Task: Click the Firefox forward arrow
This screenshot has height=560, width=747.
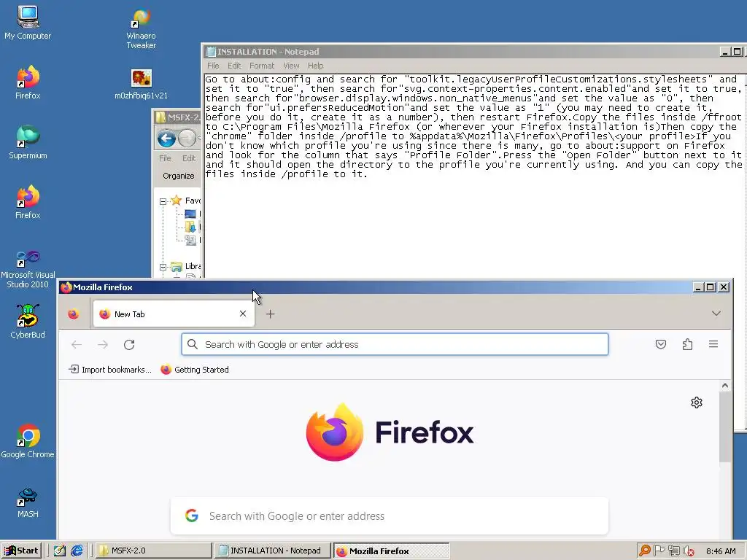Action: [x=103, y=344]
